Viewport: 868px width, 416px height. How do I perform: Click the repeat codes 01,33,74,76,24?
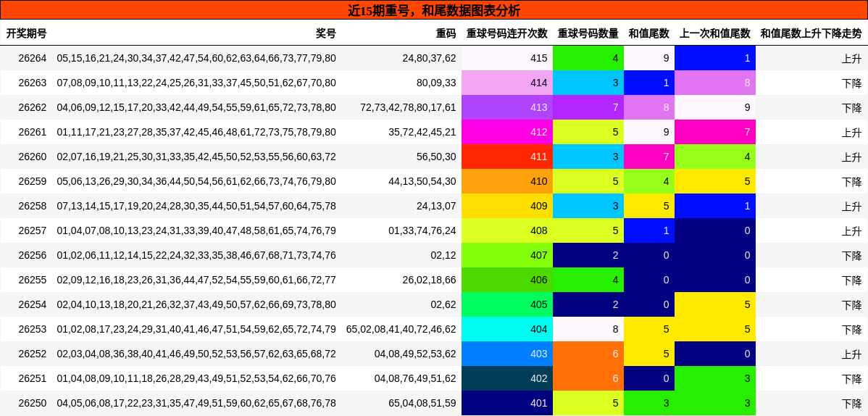pos(422,231)
